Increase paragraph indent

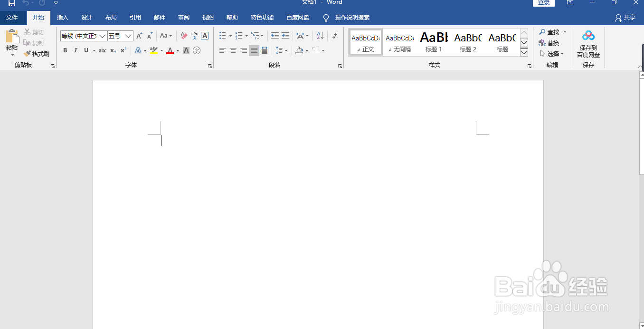[x=285, y=36]
